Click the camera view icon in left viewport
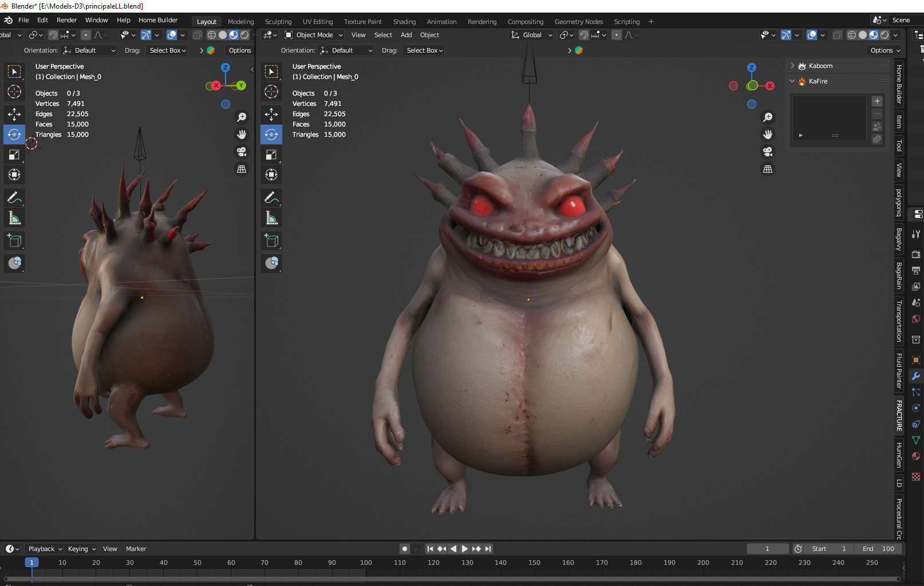Image resolution: width=924 pixels, height=586 pixels. pos(242,152)
